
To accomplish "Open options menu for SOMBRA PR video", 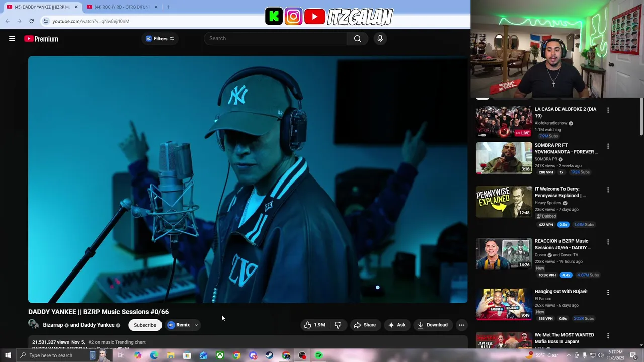I will pos(608,146).
